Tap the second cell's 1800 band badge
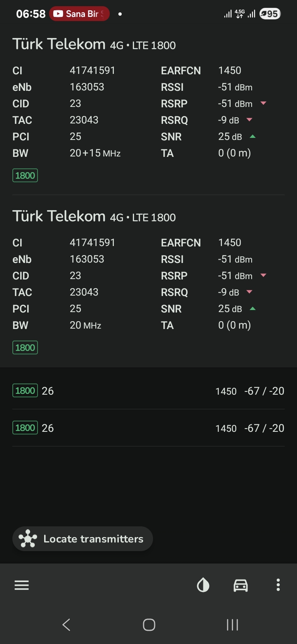The width and height of the screenshot is (297, 644). pos(25,348)
